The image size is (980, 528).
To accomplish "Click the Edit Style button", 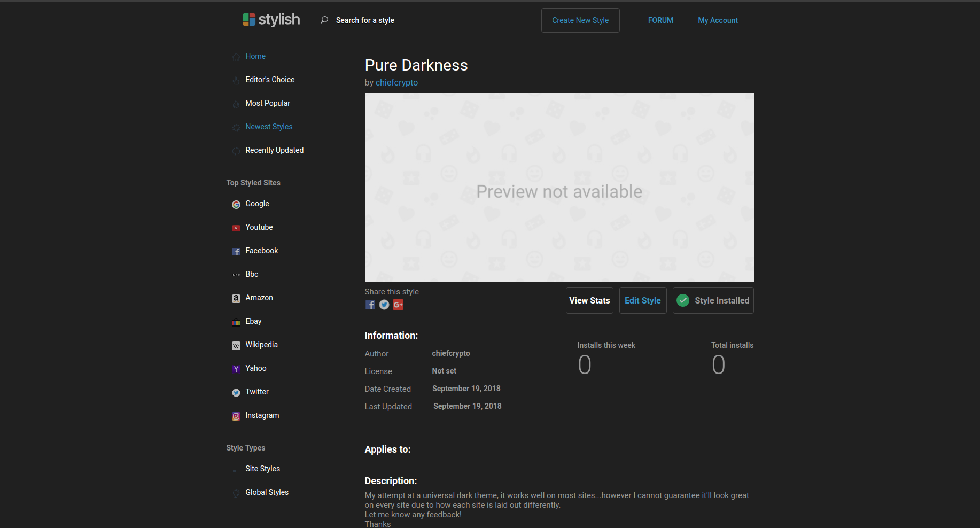I will (643, 300).
